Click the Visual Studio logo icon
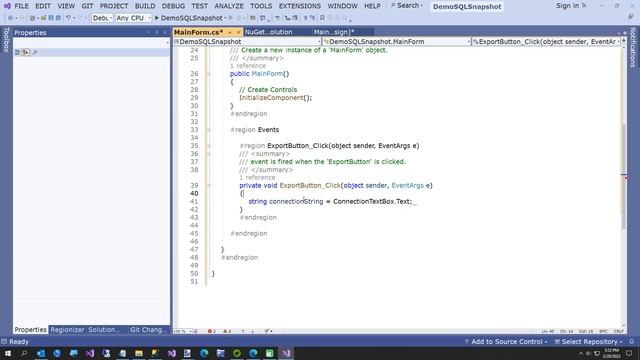 click(x=7, y=6)
